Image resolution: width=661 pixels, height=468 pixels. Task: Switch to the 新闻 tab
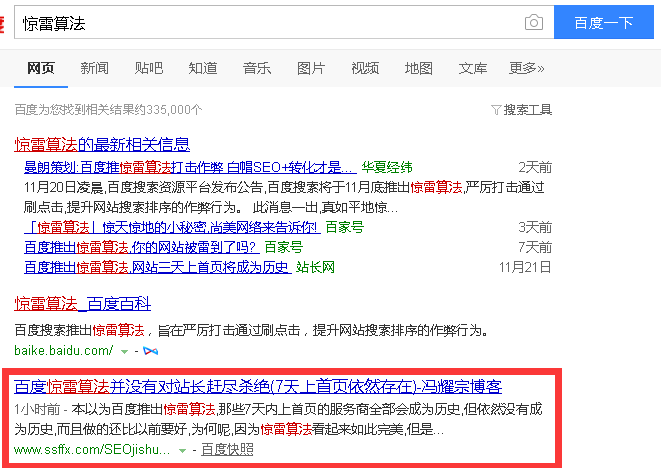(x=94, y=68)
